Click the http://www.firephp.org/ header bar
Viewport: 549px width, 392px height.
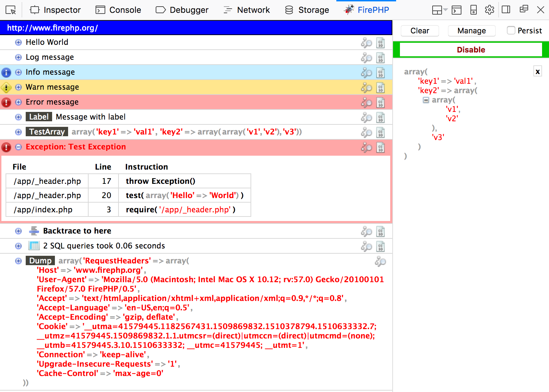(196, 28)
